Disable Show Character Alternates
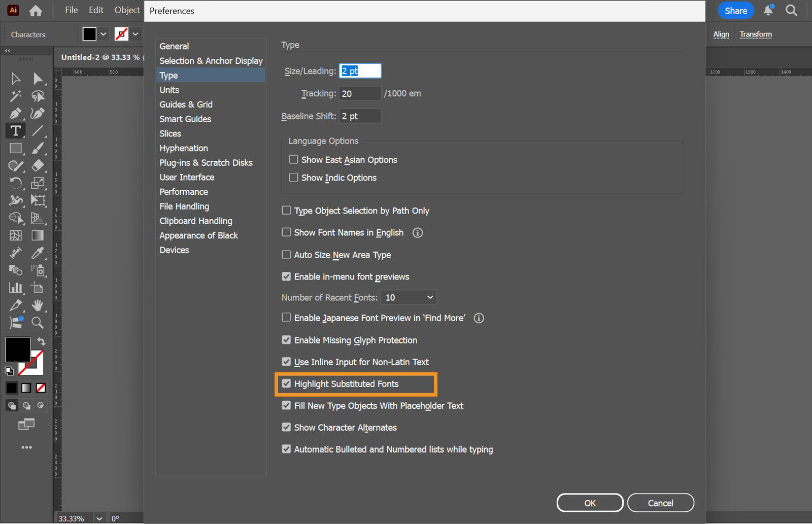 pyautogui.click(x=287, y=427)
